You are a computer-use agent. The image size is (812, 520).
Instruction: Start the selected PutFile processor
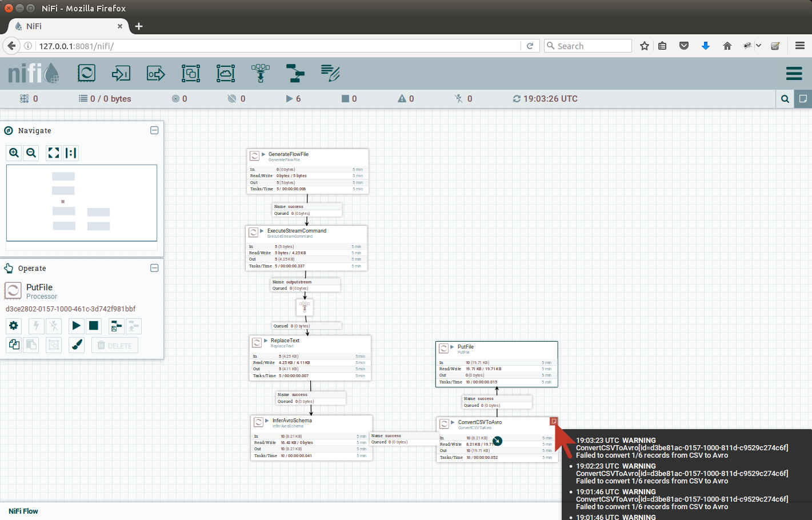tap(76, 326)
